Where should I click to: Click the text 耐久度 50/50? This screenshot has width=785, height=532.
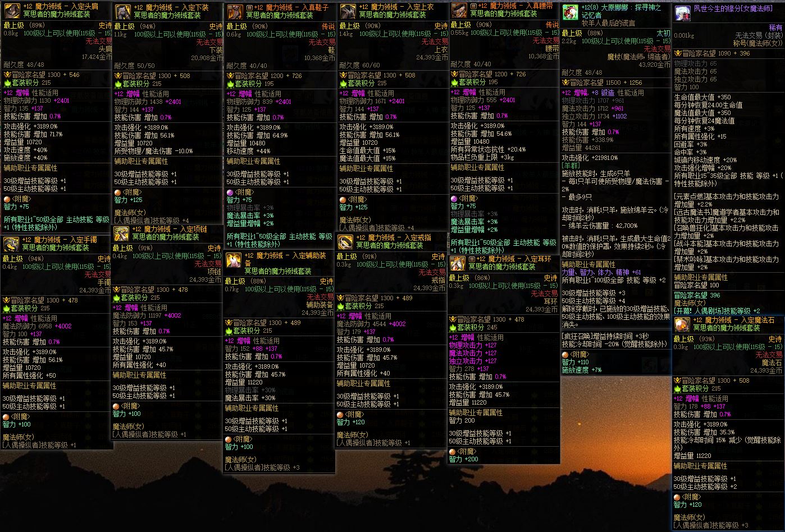click(134, 66)
